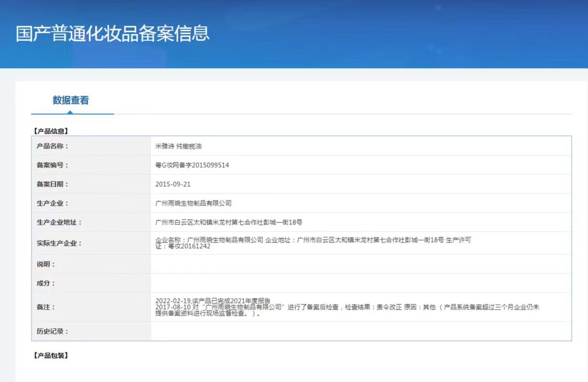Screen dimensions: 588x382
Task: Click the 历史记录 row label
Action: pyautogui.click(x=52, y=332)
